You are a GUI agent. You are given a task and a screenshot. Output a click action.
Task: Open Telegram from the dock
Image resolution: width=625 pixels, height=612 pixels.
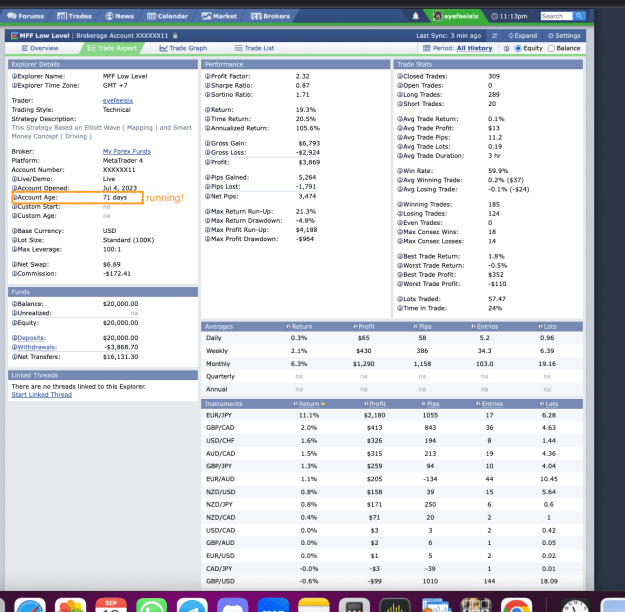[x=192, y=605]
